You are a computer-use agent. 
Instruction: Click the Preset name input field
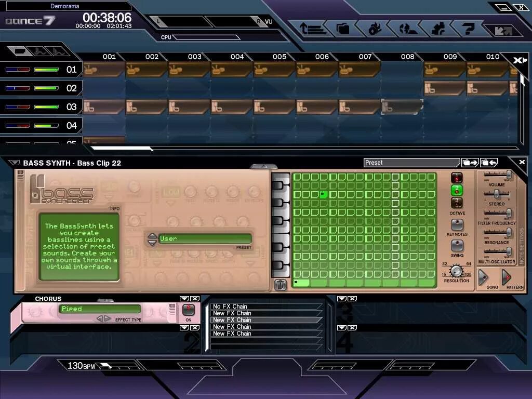coord(411,163)
